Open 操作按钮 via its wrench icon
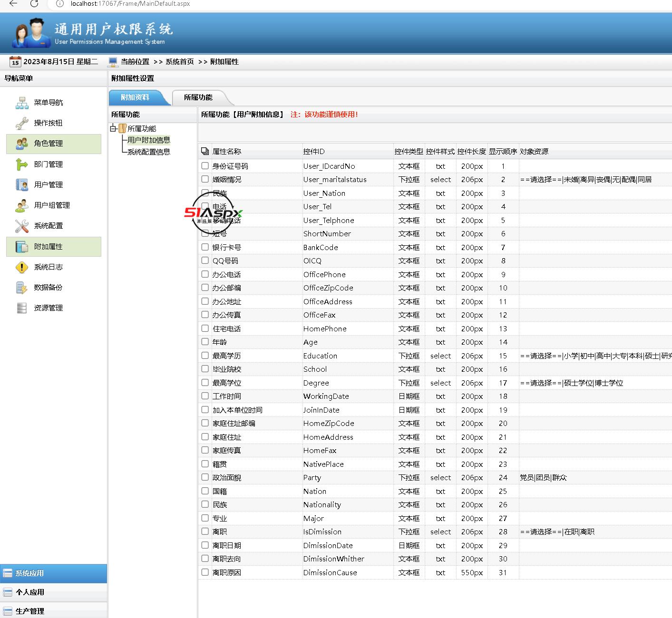 click(x=22, y=123)
